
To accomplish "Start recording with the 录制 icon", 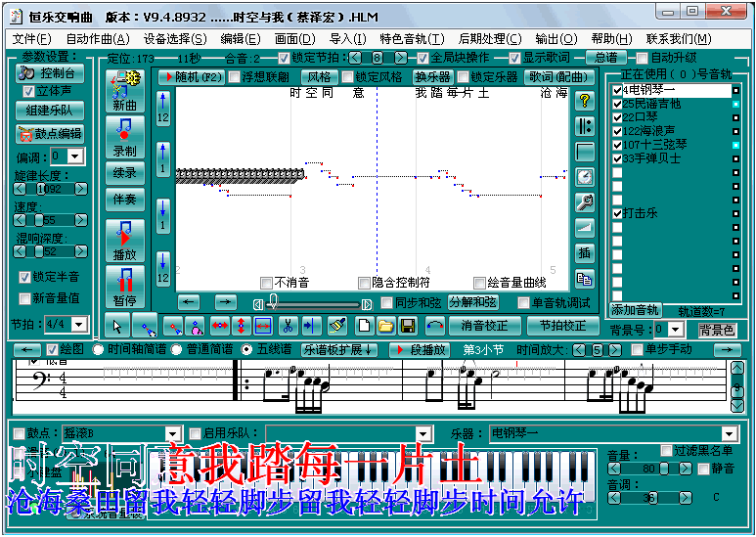I will click(125, 138).
